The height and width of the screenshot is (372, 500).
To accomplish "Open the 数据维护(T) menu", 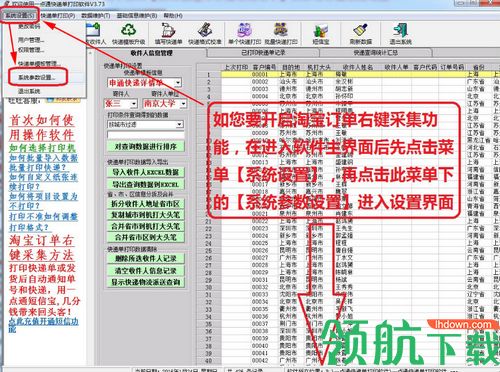I will coord(96,16).
